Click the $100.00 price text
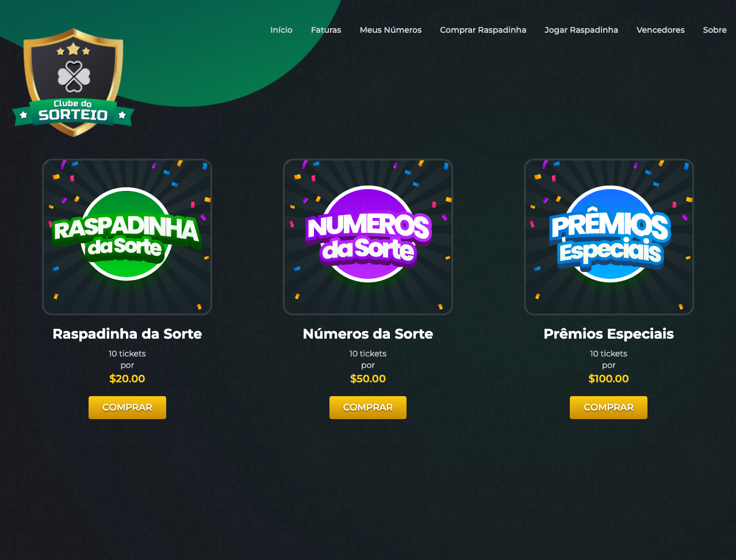Screen dimensions: 736x560 (x=608, y=379)
